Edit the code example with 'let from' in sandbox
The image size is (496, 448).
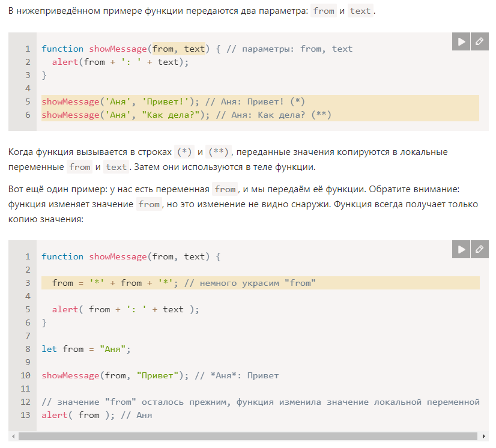click(480, 249)
